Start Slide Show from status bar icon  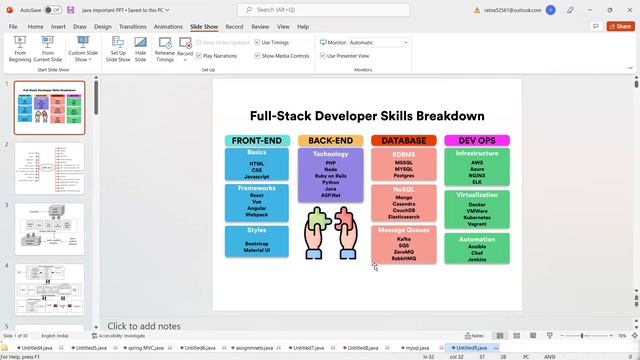coord(549,336)
